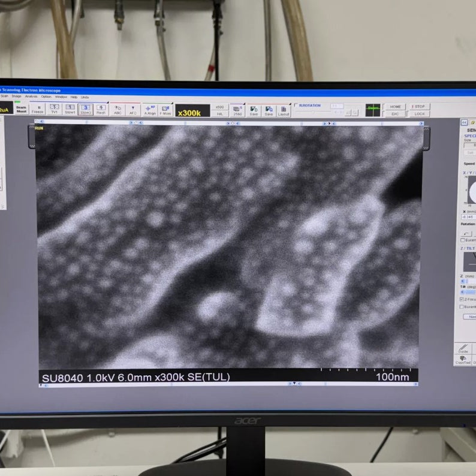The height and width of the screenshot is (476, 476).
Task: Click the 100nm scale bar label
Action: tap(392, 377)
